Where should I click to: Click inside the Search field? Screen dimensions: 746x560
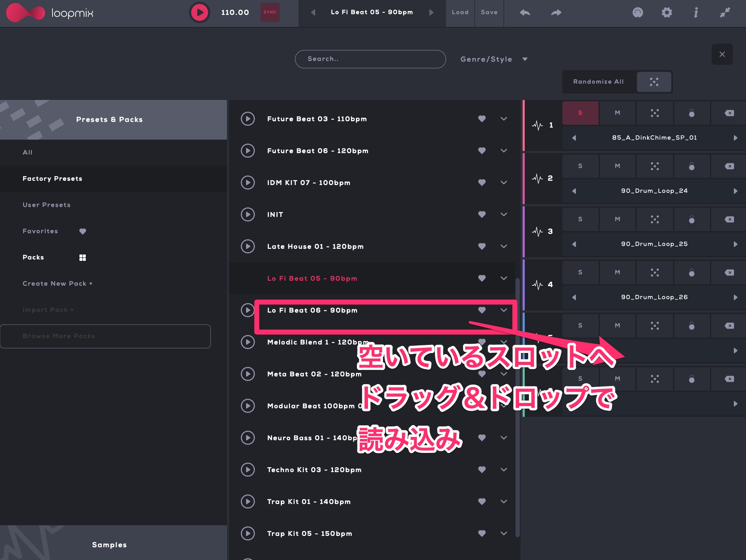click(370, 59)
